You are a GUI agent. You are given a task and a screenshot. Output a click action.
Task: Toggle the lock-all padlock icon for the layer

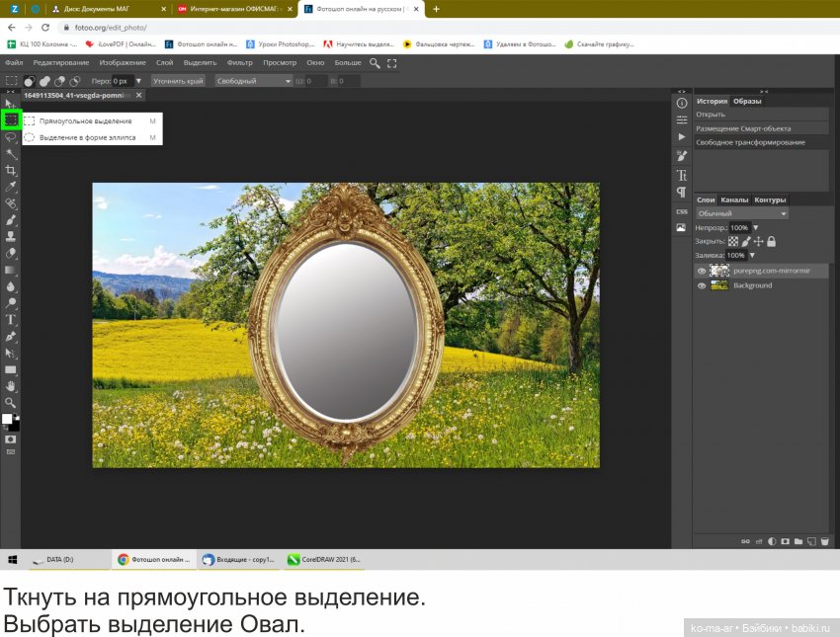coord(771,241)
